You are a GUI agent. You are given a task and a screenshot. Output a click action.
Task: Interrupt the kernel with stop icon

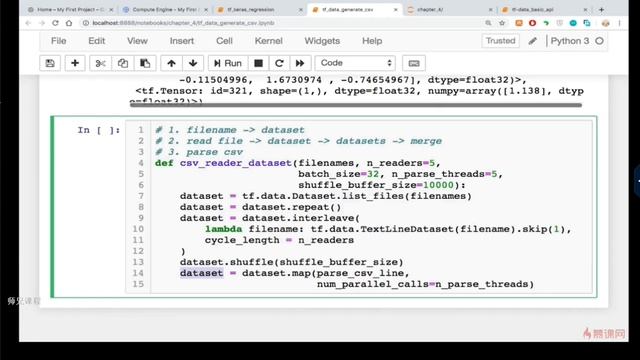(x=258, y=63)
